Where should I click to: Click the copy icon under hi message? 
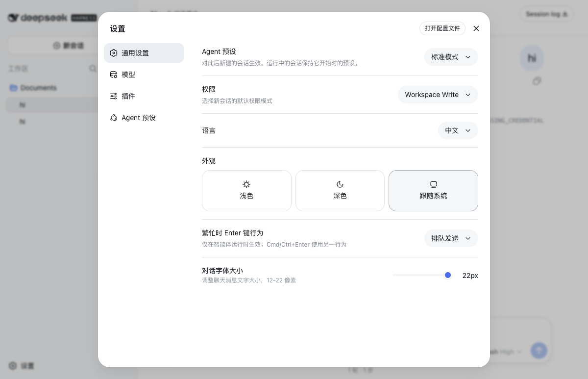tap(537, 81)
